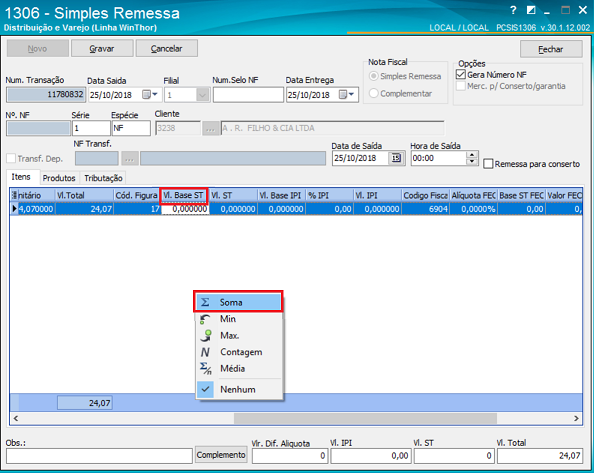Toggle Merc. p/ Conserto/garantia checkbox
The width and height of the screenshot is (594, 473).
[461, 86]
